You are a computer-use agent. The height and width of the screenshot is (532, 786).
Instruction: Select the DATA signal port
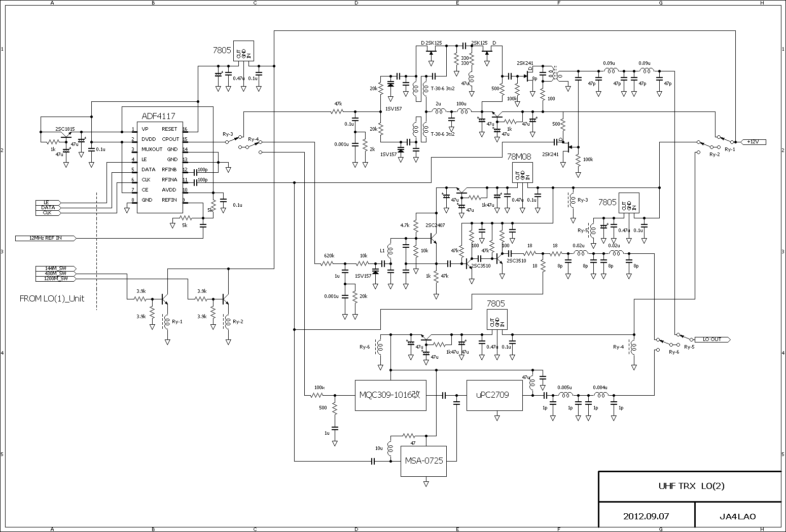48,208
